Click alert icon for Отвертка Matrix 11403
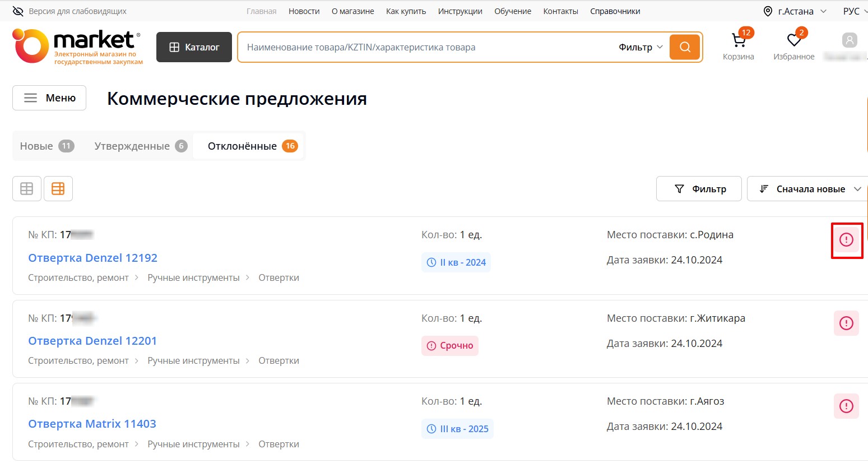 coord(846,406)
